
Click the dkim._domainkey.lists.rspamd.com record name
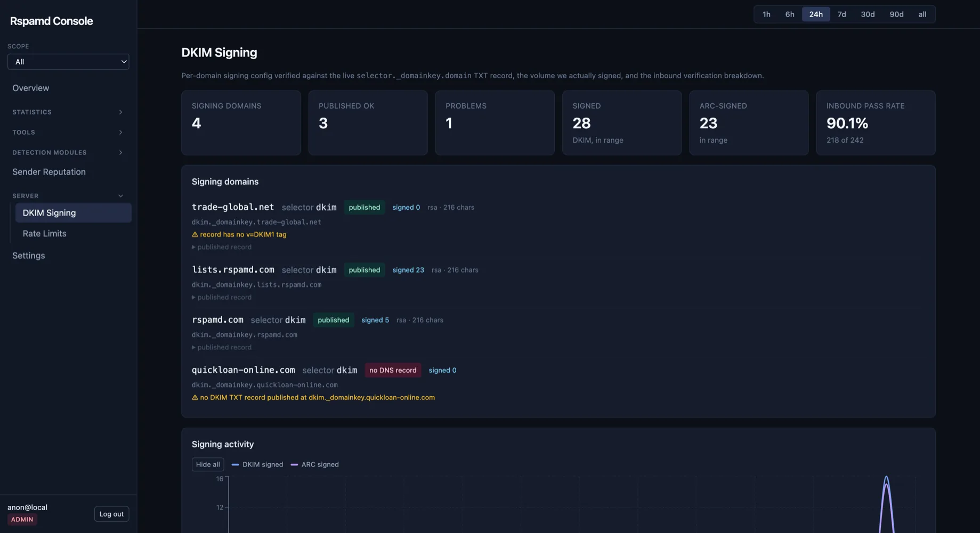click(x=256, y=285)
